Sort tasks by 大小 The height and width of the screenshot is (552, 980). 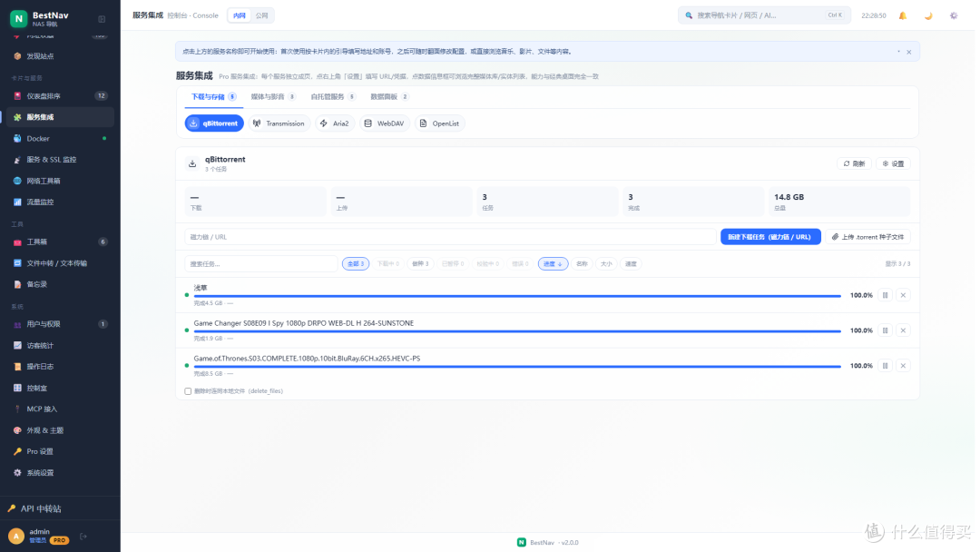pos(606,264)
